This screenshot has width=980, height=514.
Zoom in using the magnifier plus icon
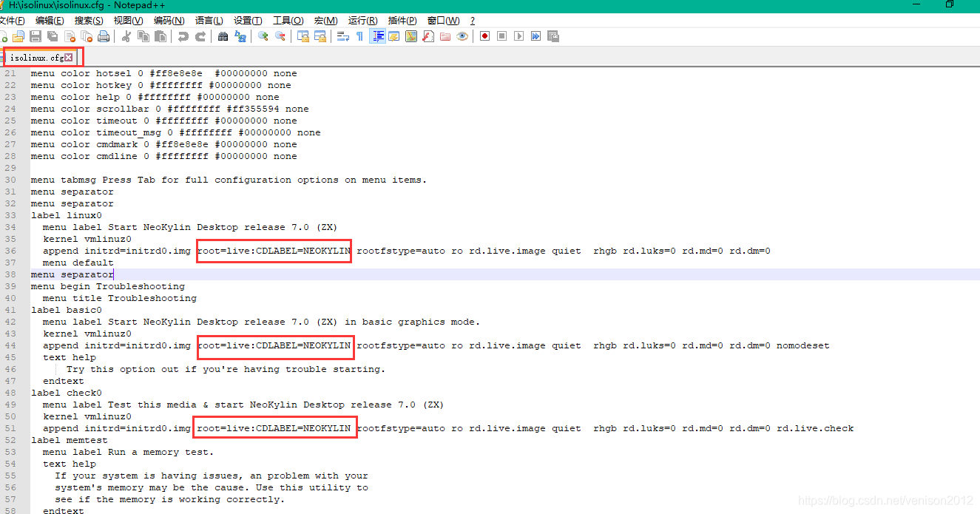[x=263, y=36]
